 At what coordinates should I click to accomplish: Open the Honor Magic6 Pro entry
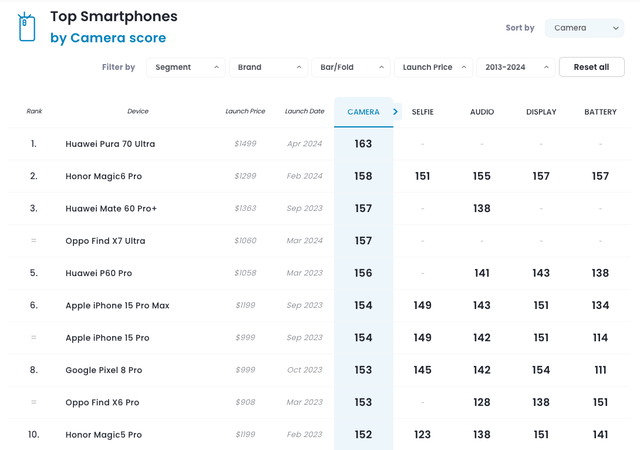click(x=103, y=176)
